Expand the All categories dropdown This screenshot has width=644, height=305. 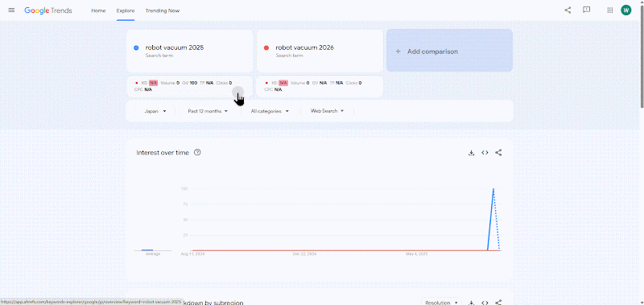click(270, 111)
